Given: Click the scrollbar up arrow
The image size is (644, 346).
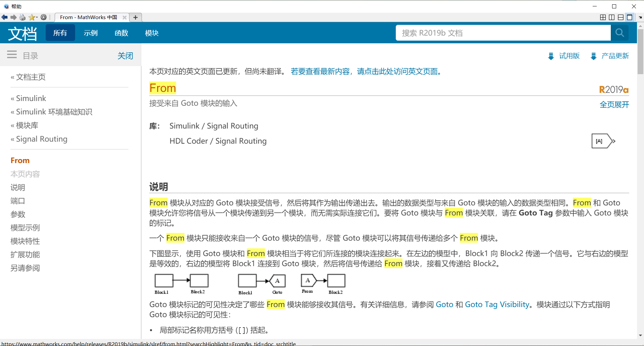Looking at the screenshot, I should click(x=640, y=26).
